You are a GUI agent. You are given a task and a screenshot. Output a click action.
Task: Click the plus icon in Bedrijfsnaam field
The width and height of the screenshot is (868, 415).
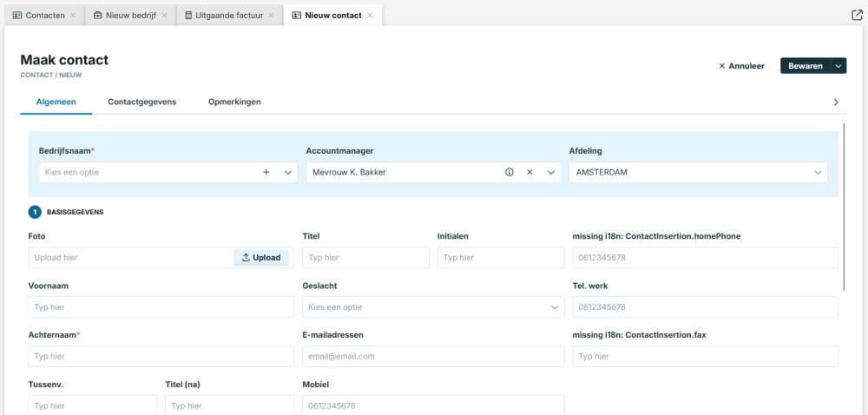pos(266,172)
